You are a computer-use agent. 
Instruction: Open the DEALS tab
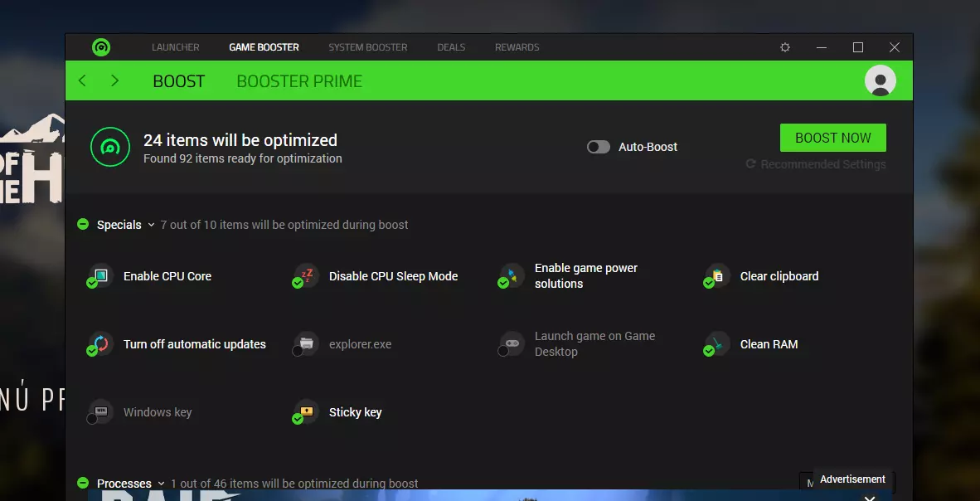451,47
